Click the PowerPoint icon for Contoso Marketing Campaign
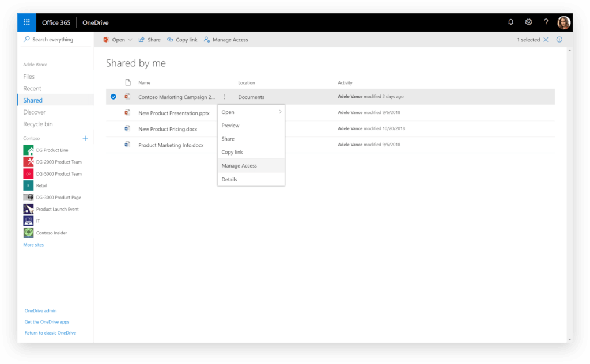The width and height of the screenshot is (590, 364). (x=127, y=97)
